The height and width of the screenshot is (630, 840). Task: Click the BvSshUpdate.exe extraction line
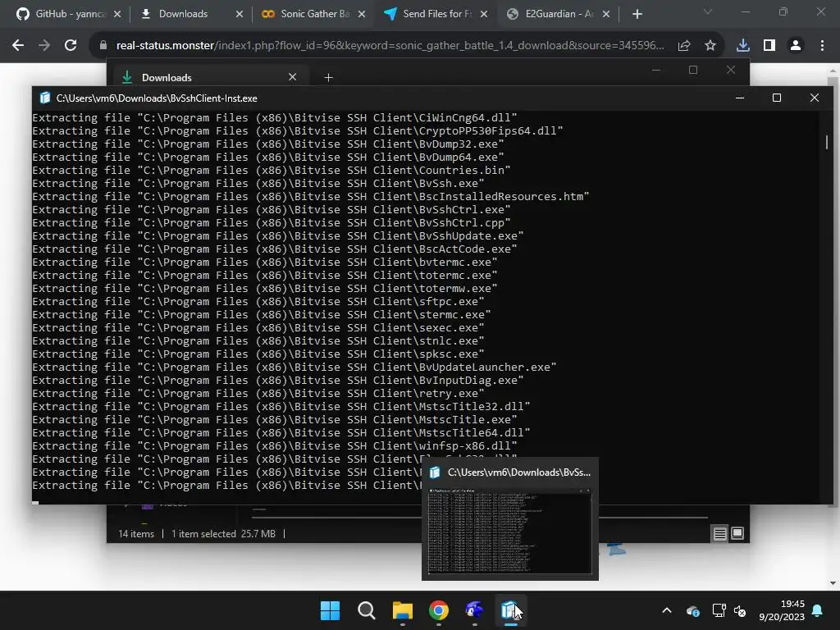[x=278, y=236]
